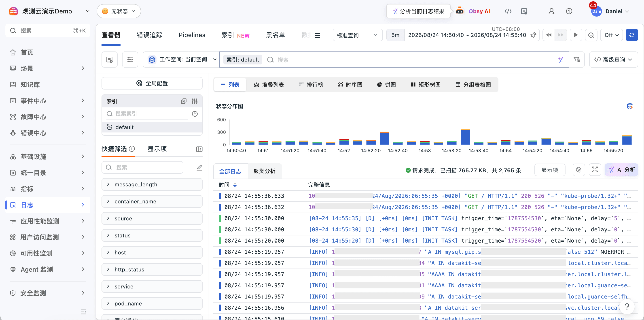Viewport: 644px width, 320px height.
Task: Open the 黑名单 tab
Action: [x=275, y=35]
